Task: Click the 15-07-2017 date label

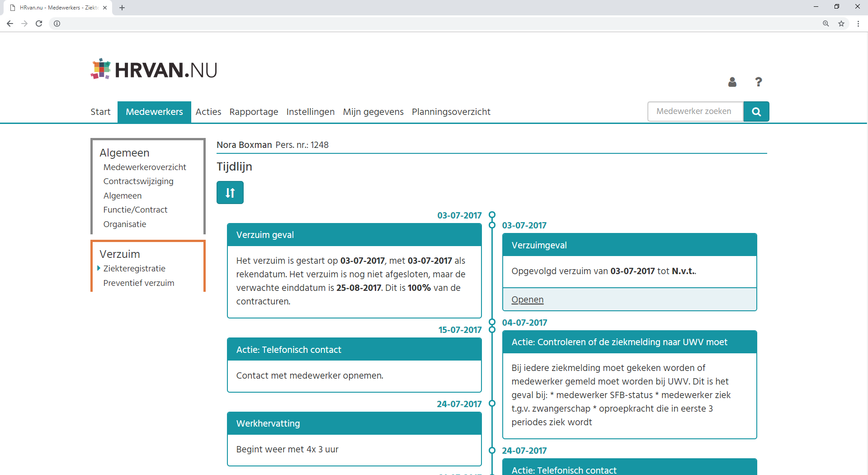Action: (x=460, y=330)
